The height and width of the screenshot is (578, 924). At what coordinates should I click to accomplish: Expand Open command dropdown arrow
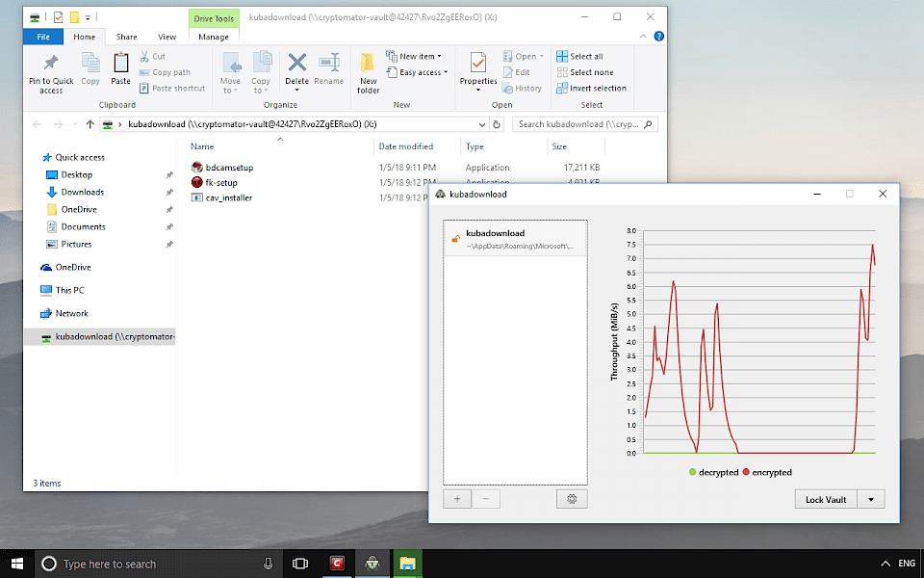pyautogui.click(x=542, y=57)
